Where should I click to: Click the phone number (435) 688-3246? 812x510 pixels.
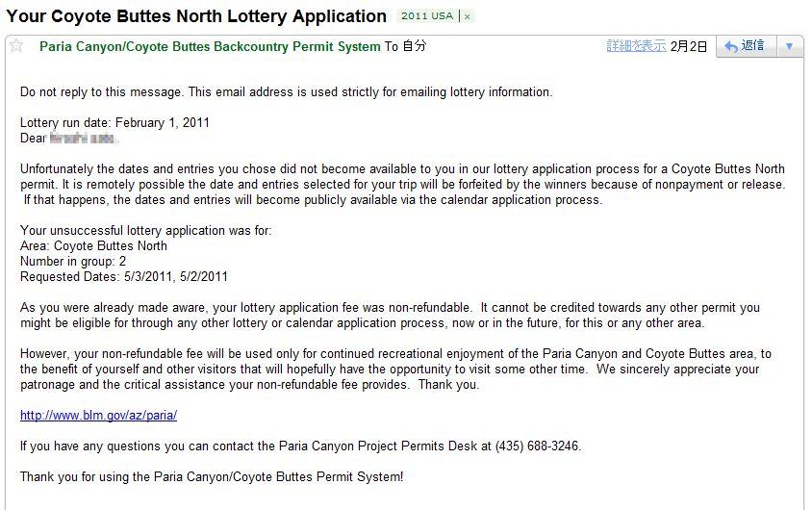click(538, 446)
